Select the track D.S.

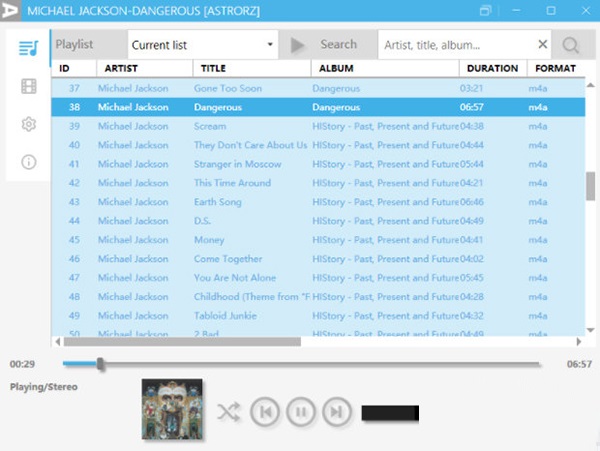tap(202, 221)
